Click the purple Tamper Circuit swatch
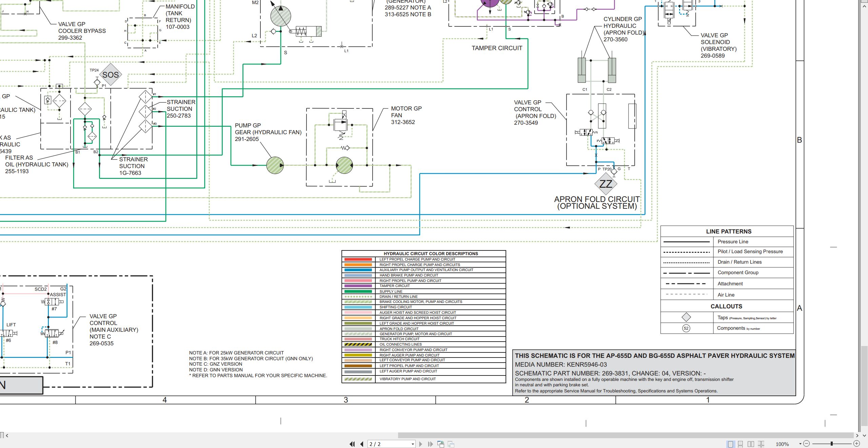The height and width of the screenshot is (448, 868). click(x=358, y=286)
